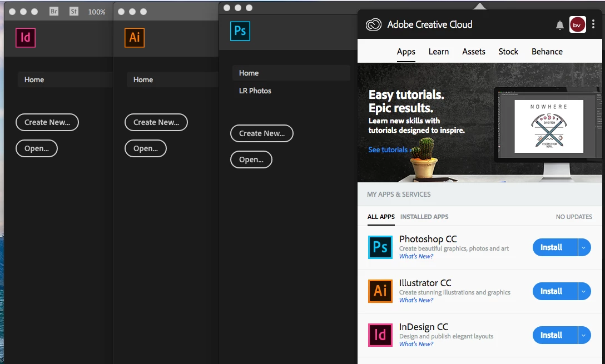Screen dimensions: 605x364
Task: Open the three-dot more options menu
Action: click(x=593, y=24)
